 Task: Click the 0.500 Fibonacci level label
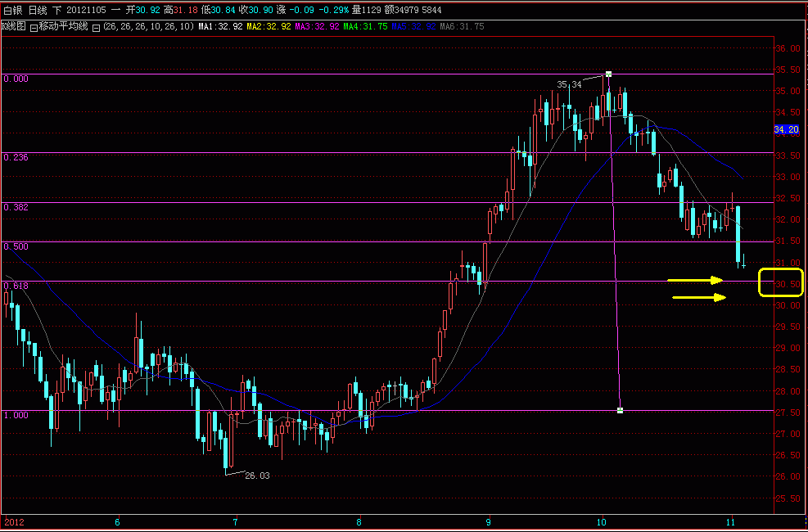pyautogui.click(x=16, y=246)
